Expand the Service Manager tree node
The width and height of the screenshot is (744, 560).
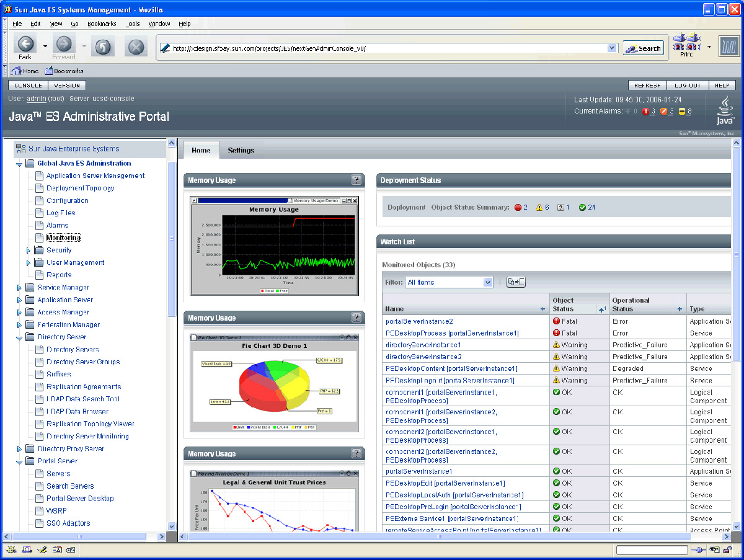pyautogui.click(x=20, y=288)
